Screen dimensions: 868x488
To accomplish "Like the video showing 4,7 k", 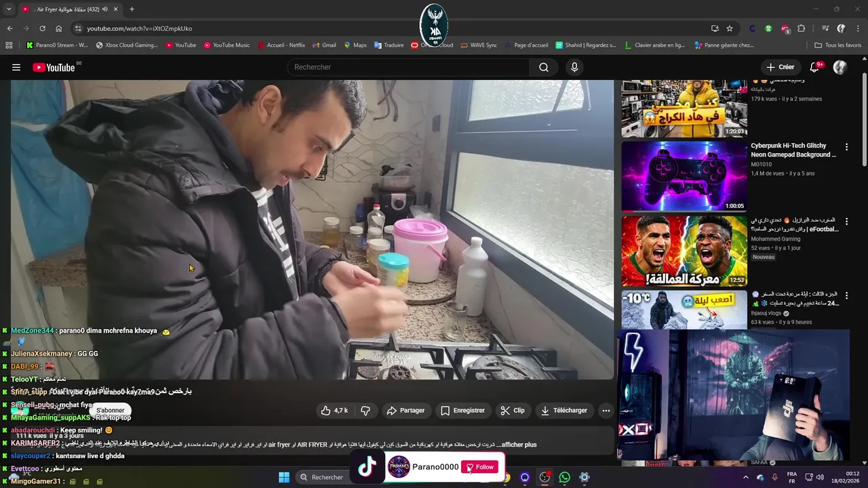I will 335,410.
